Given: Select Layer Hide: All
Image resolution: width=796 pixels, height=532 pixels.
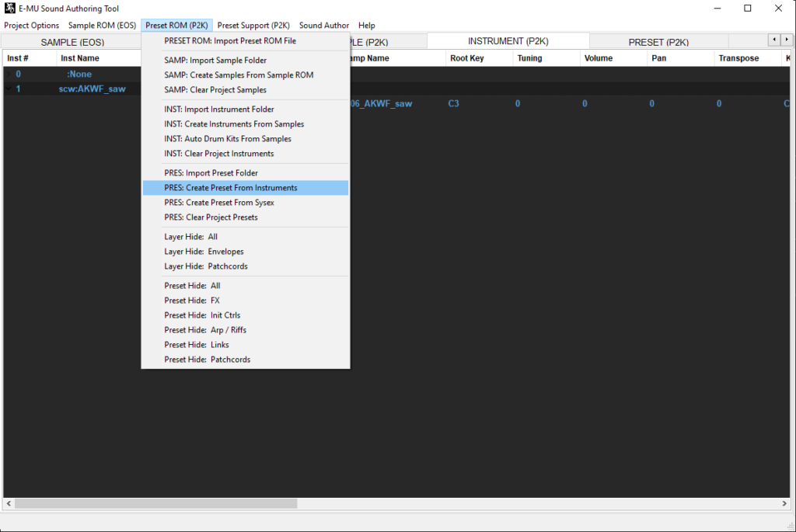Looking at the screenshot, I should (246, 237).
